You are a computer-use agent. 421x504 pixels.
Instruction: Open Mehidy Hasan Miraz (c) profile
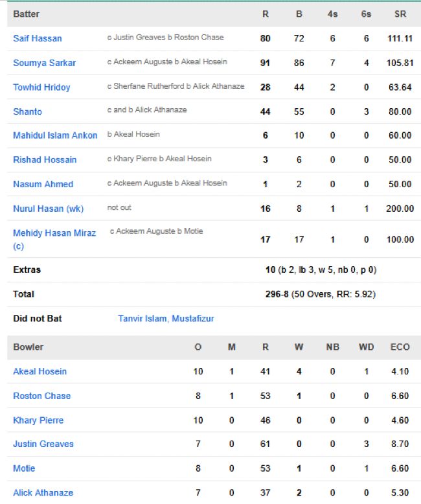point(54,233)
